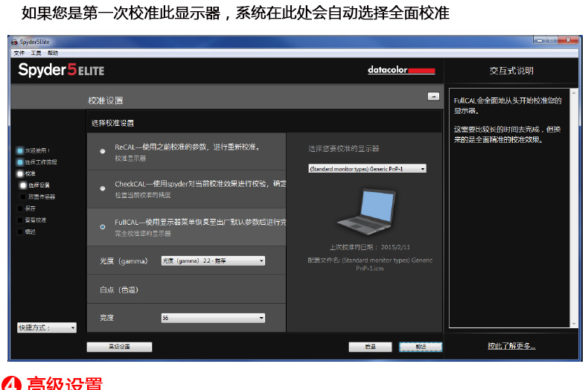Viewport: 588px width, 390px height.
Task: Close the Spyder5Elite window
Action: (568, 39)
